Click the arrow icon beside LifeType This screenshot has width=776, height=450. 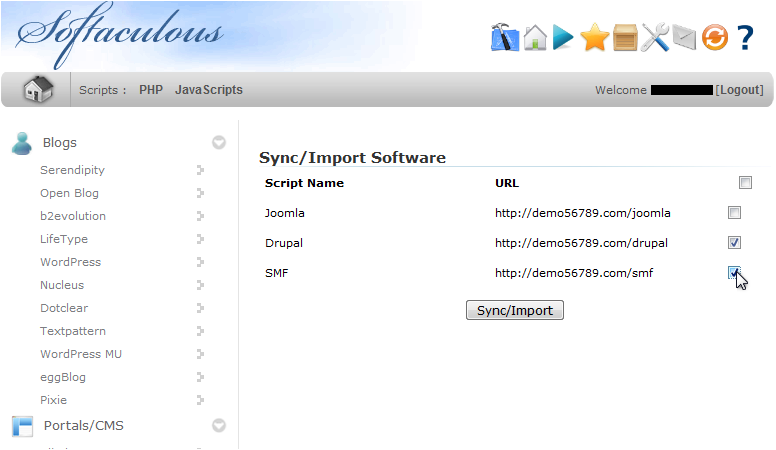pyautogui.click(x=200, y=239)
